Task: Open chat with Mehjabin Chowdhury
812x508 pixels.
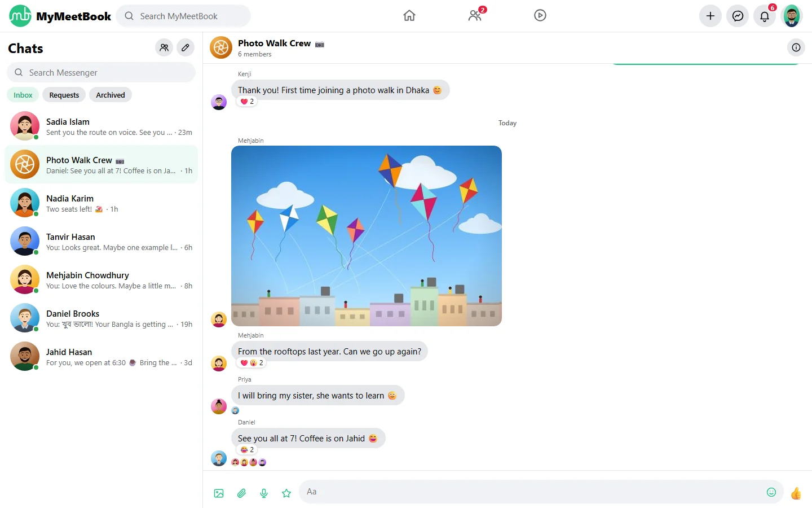Action: point(101,279)
